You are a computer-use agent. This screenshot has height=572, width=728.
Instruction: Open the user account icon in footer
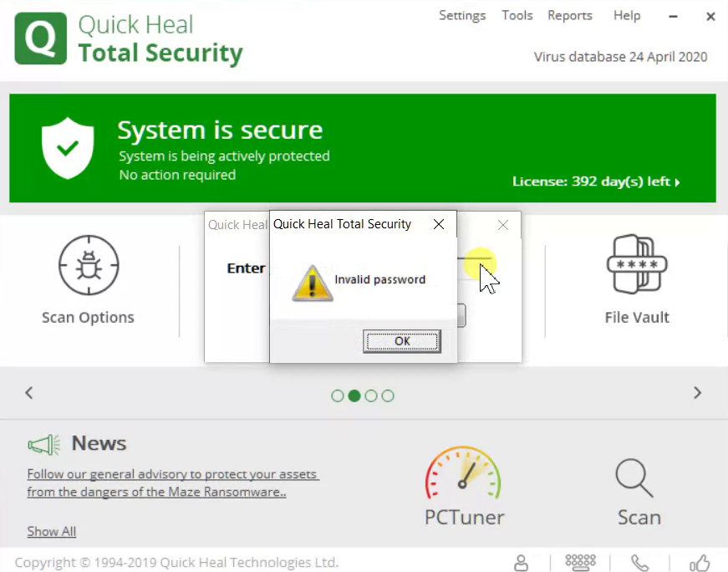[521, 563]
